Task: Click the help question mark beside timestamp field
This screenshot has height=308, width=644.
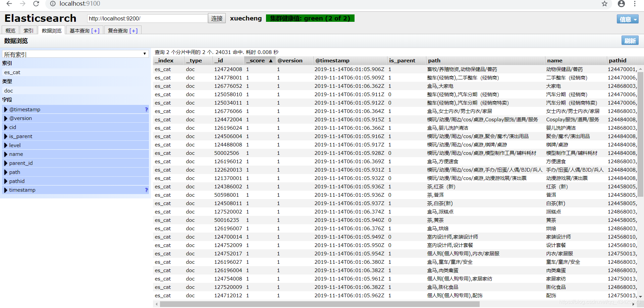Action: click(146, 190)
